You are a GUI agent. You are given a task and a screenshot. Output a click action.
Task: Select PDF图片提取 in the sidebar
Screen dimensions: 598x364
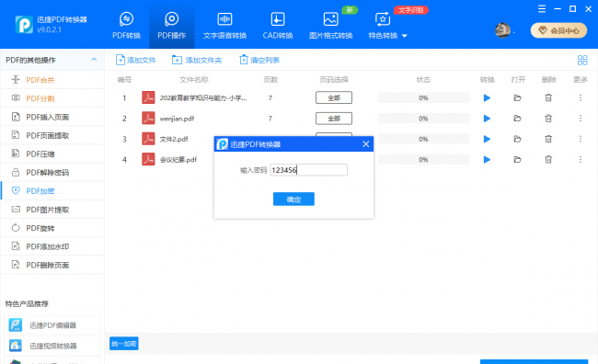coord(52,210)
